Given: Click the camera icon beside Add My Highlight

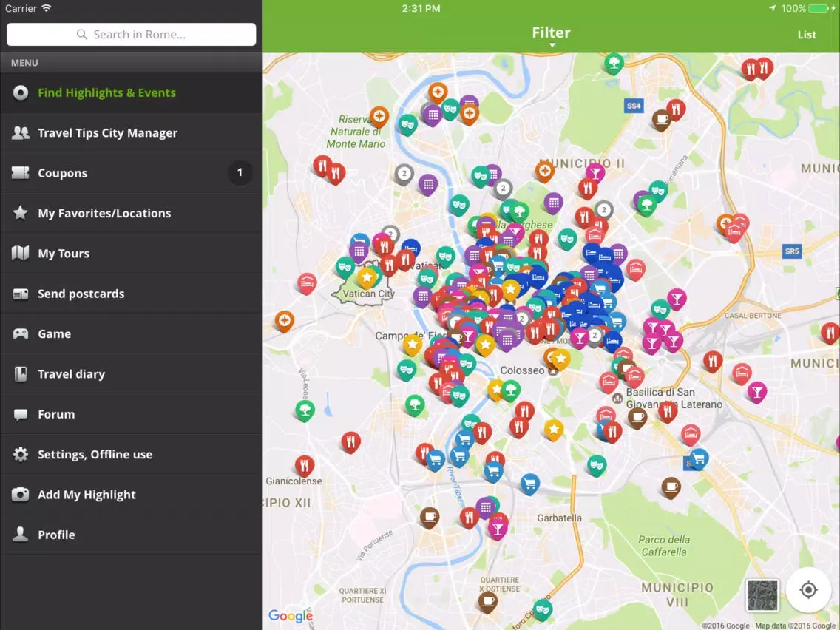Looking at the screenshot, I should point(21,494).
